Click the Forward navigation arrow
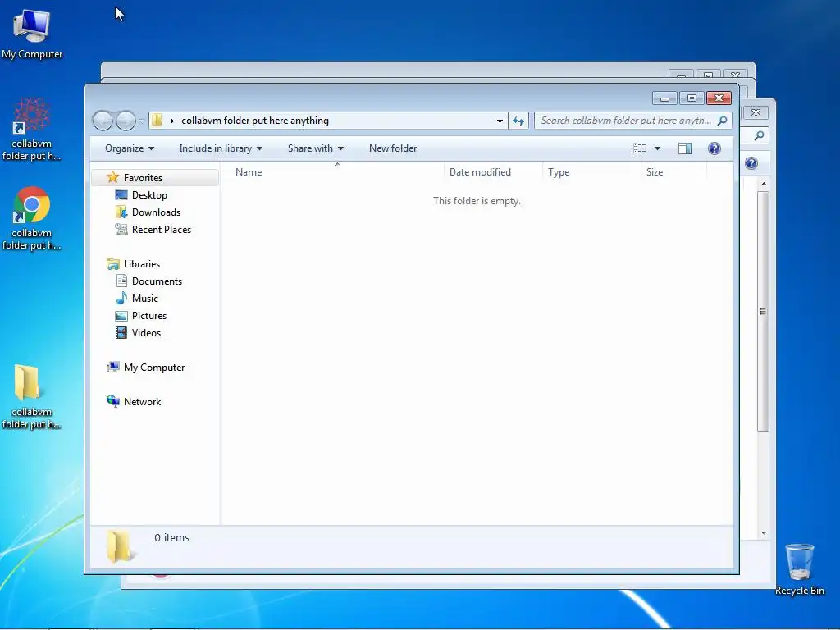The width and height of the screenshot is (840, 630). [126, 121]
